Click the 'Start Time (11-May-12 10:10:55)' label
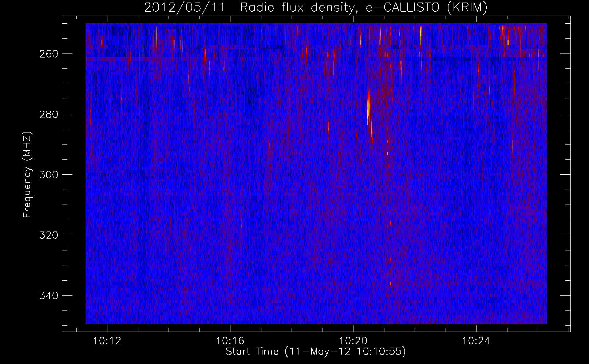 pyautogui.click(x=316, y=351)
